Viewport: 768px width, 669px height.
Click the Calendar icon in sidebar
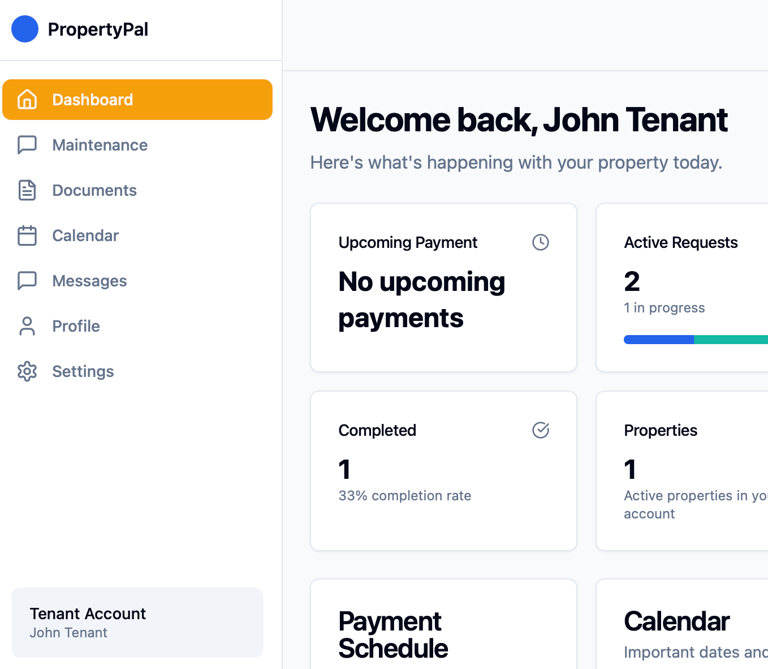tap(27, 236)
